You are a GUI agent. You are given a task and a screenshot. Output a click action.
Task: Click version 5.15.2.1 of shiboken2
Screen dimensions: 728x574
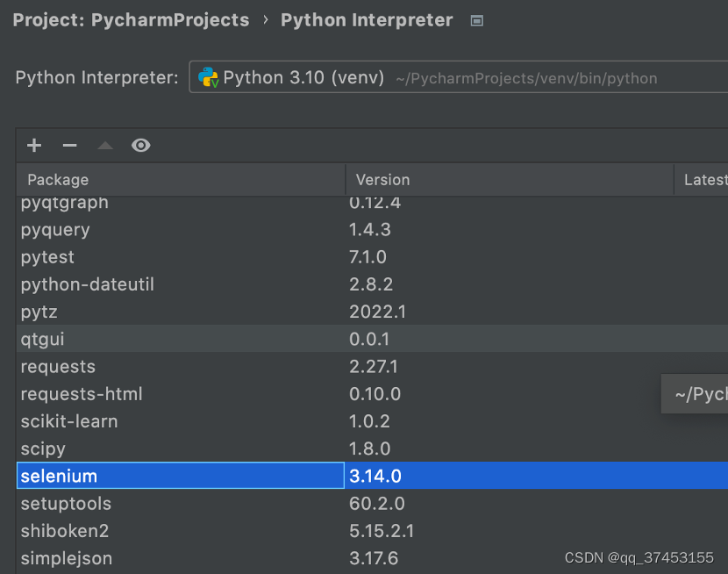pyautogui.click(x=382, y=531)
